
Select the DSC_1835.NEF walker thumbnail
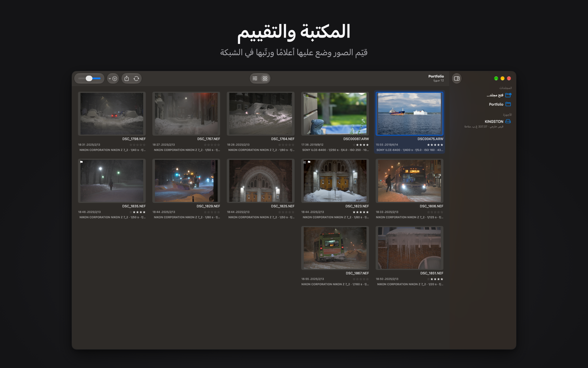[x=112, y=181]
